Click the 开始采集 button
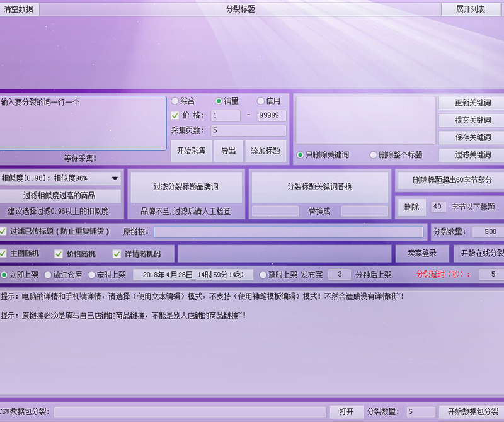This screenshot has width=504, height=422. point(191,151)
